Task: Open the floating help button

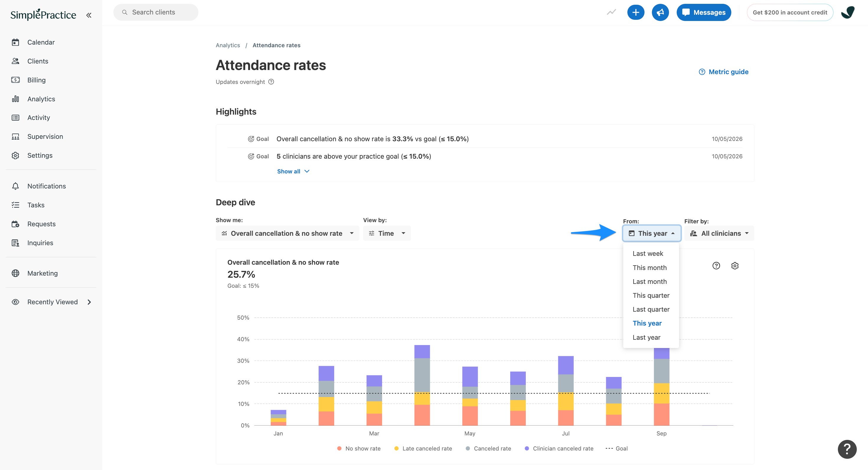Action: point(847,449)
